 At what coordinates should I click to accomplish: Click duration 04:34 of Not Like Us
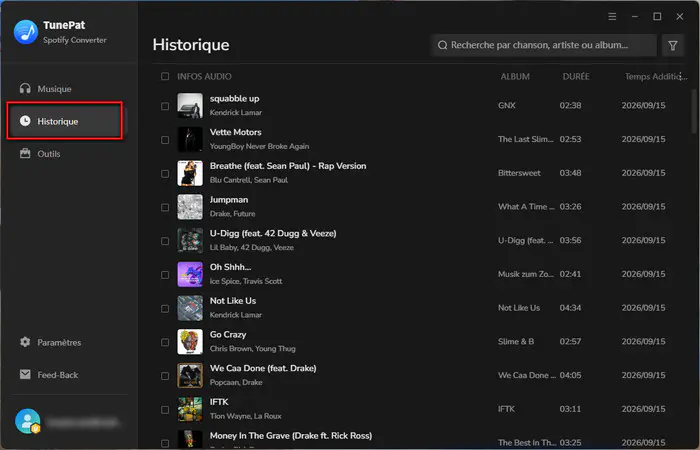[x=571, y=308]
